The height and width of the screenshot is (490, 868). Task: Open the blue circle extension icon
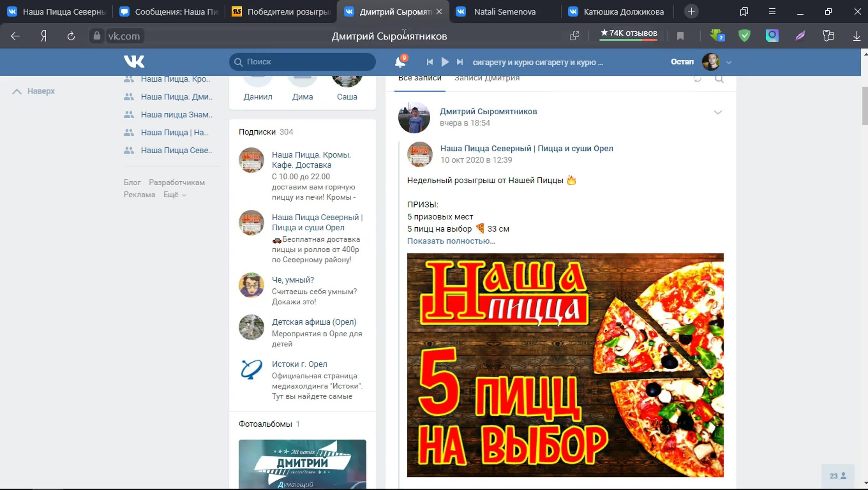(x=772, y=36)
